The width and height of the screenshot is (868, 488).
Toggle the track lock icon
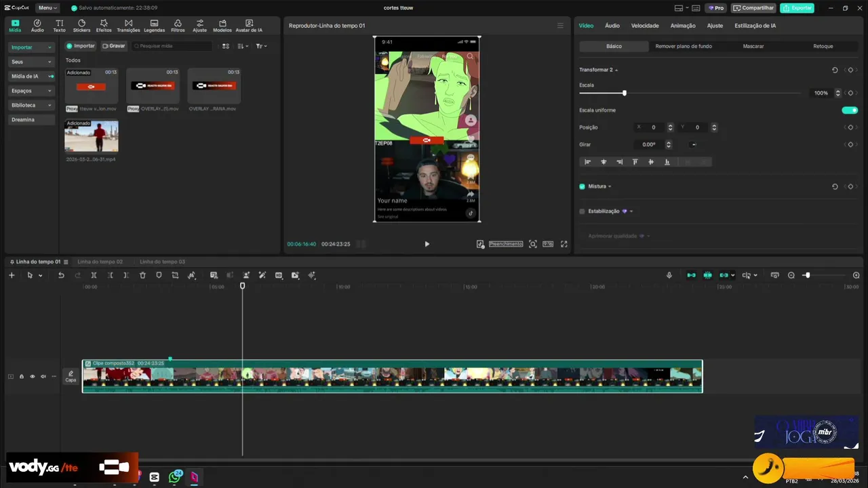pyautogui.click(x=21, y=376)
